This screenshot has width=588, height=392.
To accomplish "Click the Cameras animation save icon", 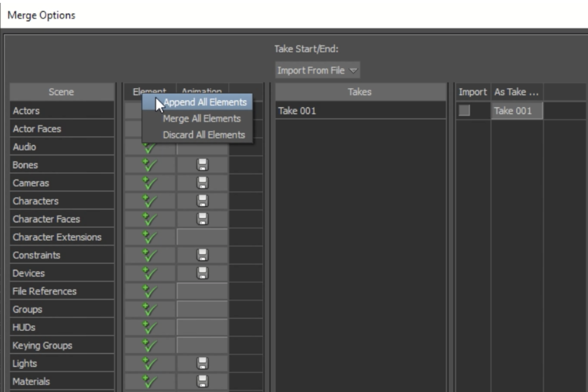I will 202,183.
